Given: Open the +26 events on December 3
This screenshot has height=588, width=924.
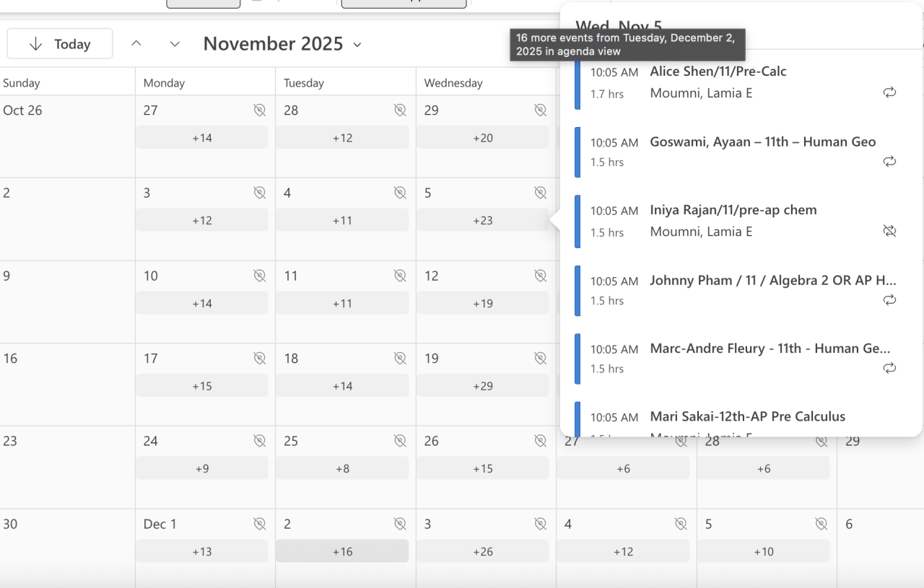Looking at the screenshot, I should pyautogui.click(x=483, y=551).
